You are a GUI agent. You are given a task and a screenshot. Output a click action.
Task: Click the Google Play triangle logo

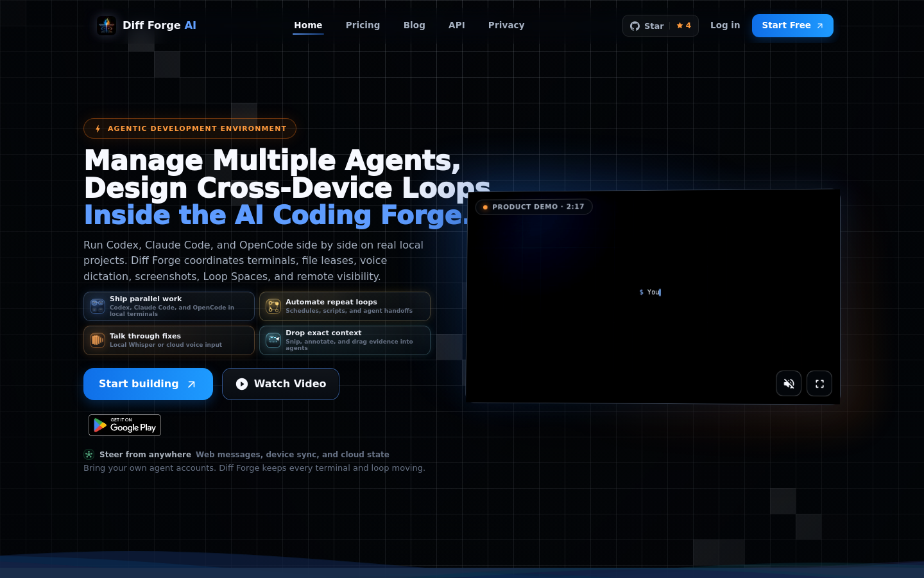[100, 425]
